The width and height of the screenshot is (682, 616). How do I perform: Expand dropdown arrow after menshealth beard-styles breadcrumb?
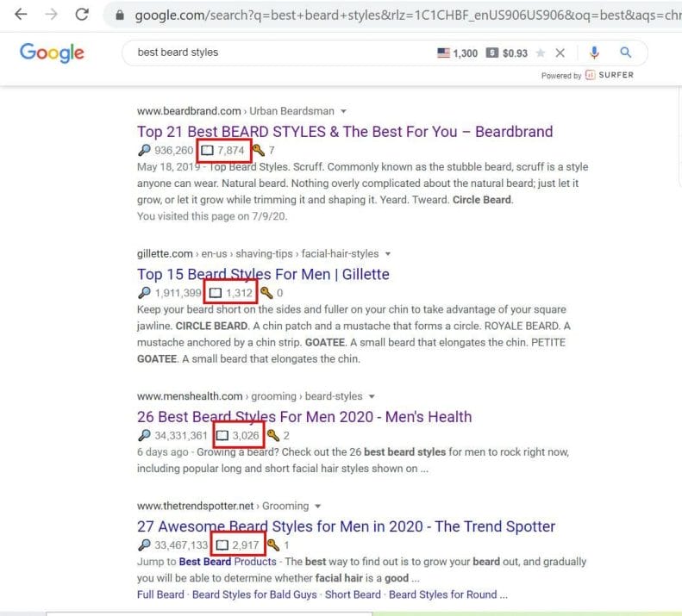[372, 397]
